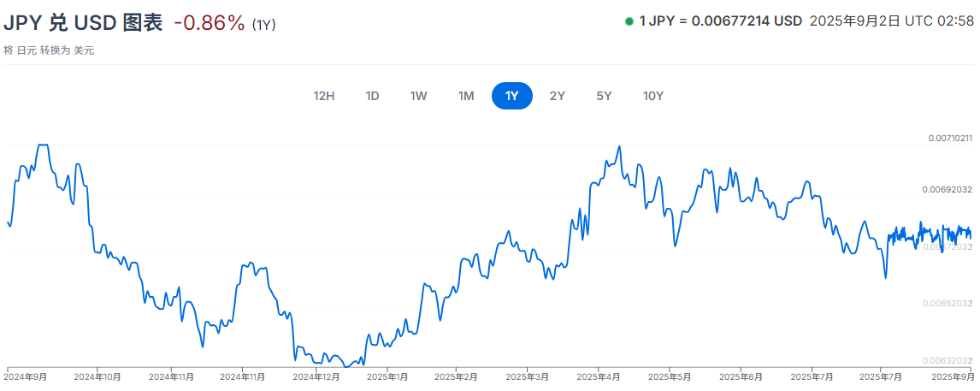Click the 将 日元 转换为 美元 subtitle

(x=49, y=50)
